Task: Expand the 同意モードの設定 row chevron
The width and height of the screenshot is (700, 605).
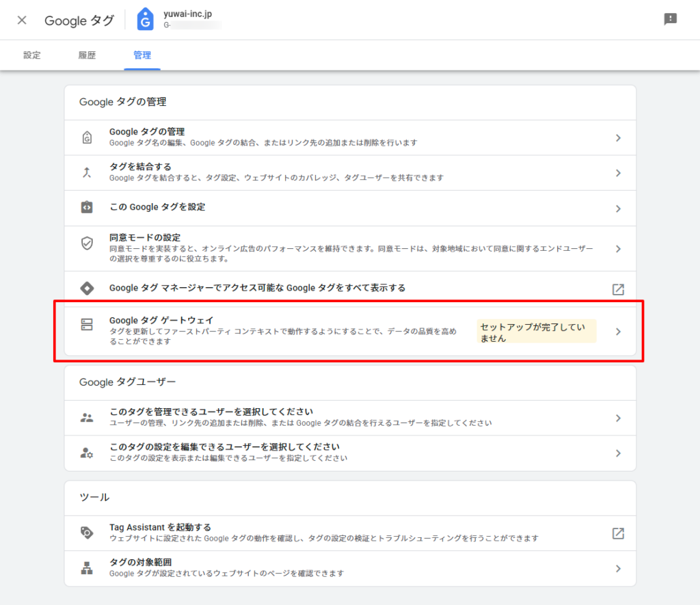Action: click(x=618, y=249)
